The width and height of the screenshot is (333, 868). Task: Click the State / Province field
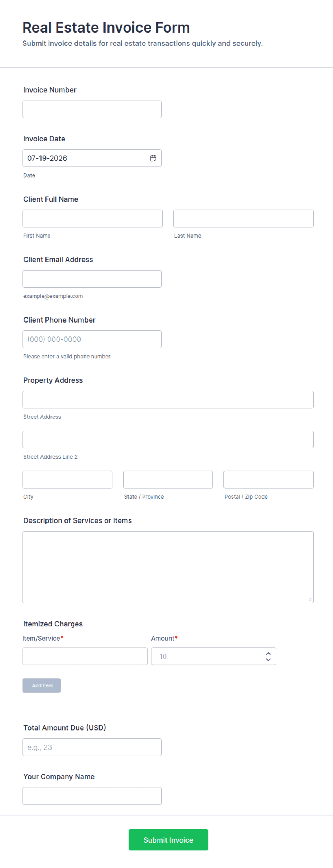click(168, 480)
